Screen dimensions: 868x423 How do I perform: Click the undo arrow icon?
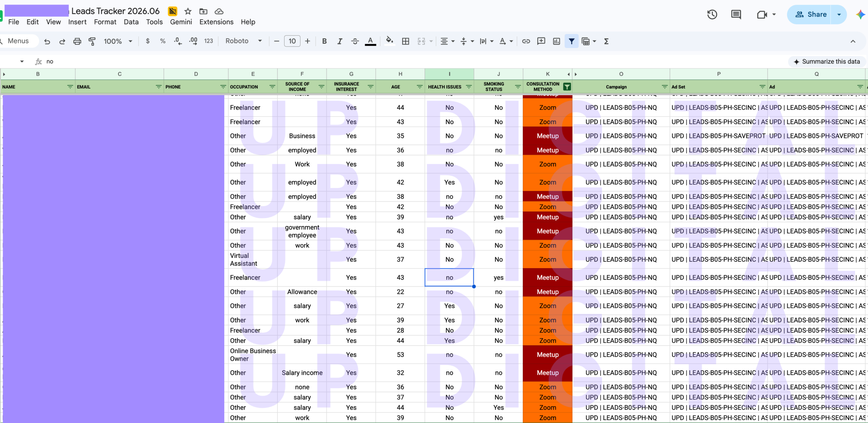click(47, 41)
